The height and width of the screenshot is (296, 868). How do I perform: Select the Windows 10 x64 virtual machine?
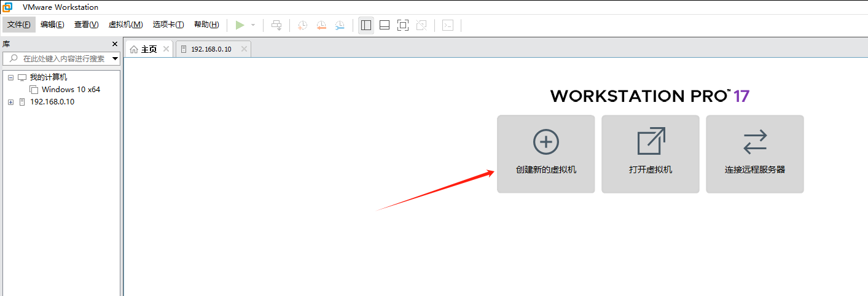71,90
